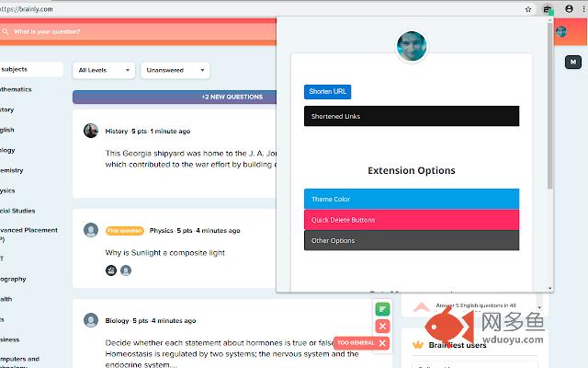Image resolution: width=588 pixels, height=368 pixels.
Task: Open Biology question asker's avatar
Action: [91, 320]
